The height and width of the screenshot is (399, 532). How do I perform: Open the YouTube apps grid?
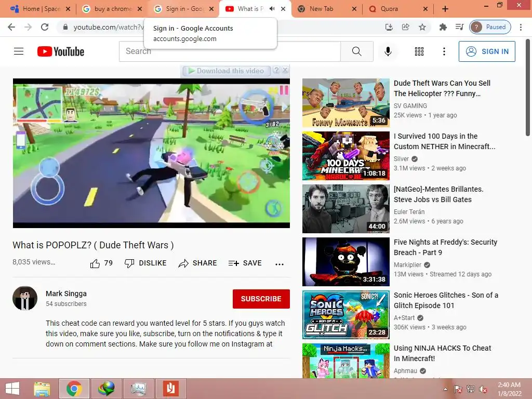tap(419, 51)
